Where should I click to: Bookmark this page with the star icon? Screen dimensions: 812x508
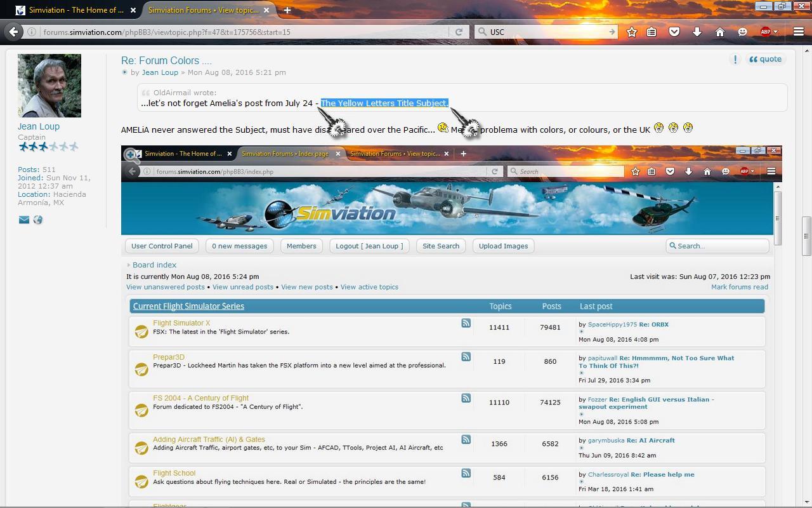click(632, 32)
